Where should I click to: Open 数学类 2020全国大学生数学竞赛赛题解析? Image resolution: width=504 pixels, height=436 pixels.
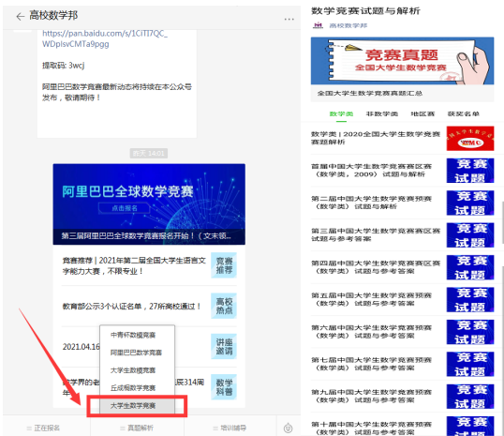point(376,138)
